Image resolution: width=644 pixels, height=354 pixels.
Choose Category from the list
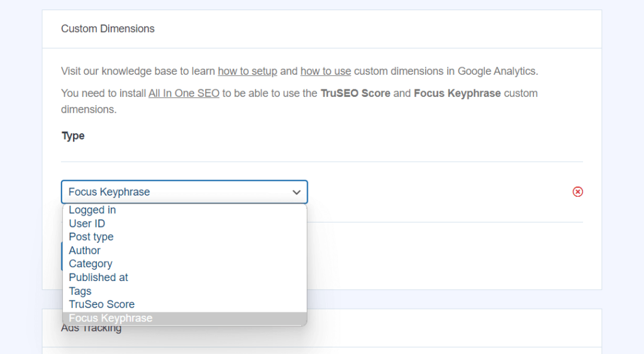[x=91, y=264]
